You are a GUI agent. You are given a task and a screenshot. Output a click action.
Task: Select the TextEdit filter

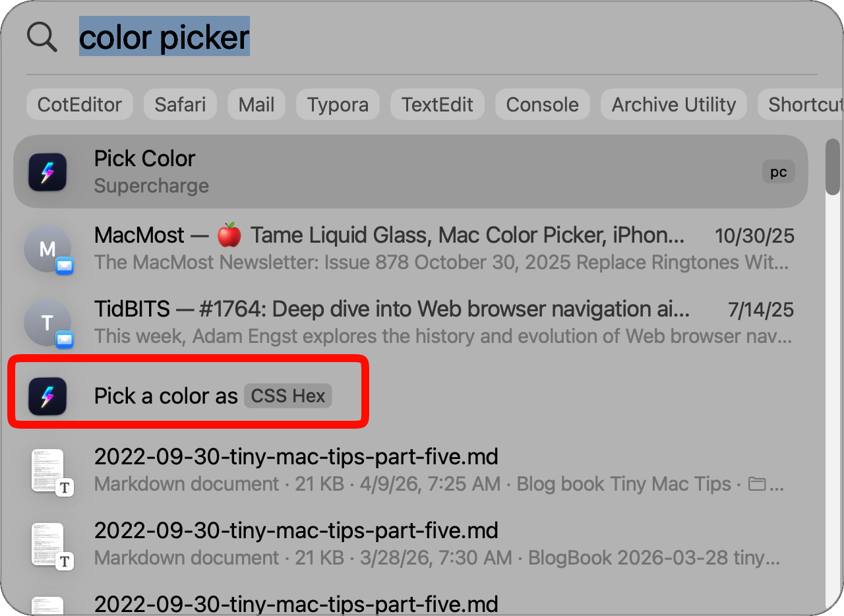coord(437,104)
